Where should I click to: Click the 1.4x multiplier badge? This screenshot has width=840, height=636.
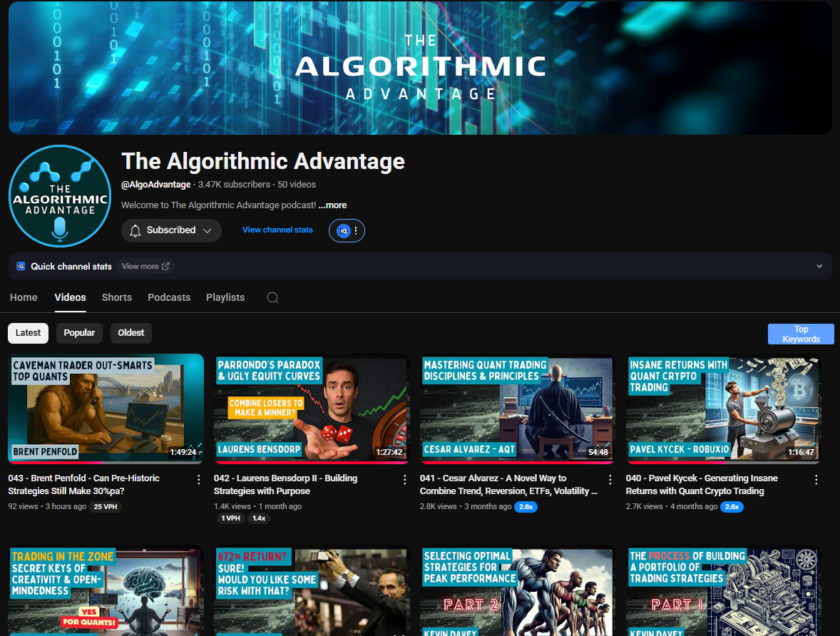coord(259,518)
